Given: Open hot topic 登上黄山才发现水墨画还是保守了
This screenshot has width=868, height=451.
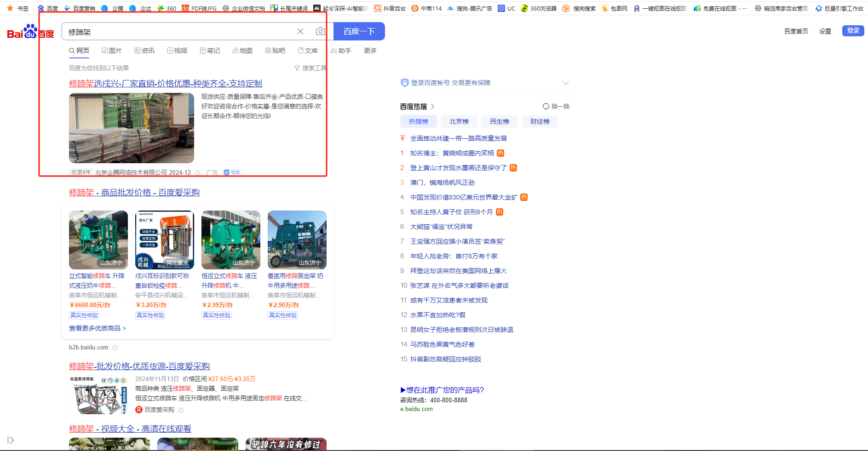Looking at the screenshot, I should point(459,168).
